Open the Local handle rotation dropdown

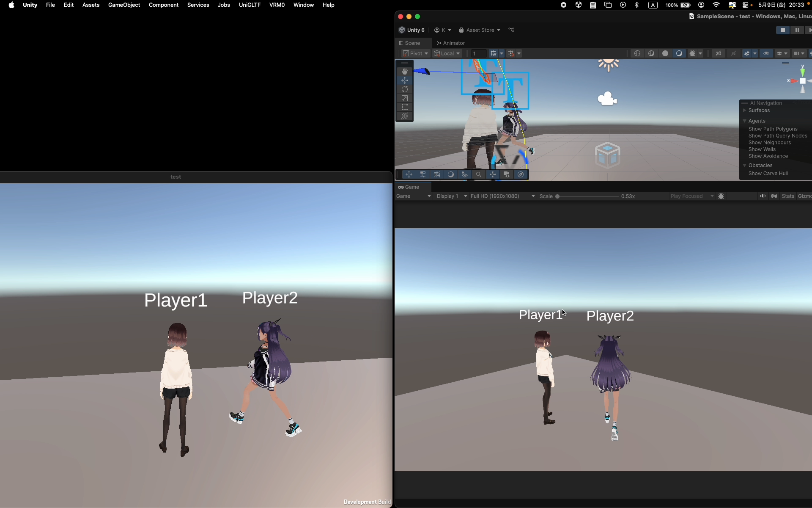(x=447, y=53)
